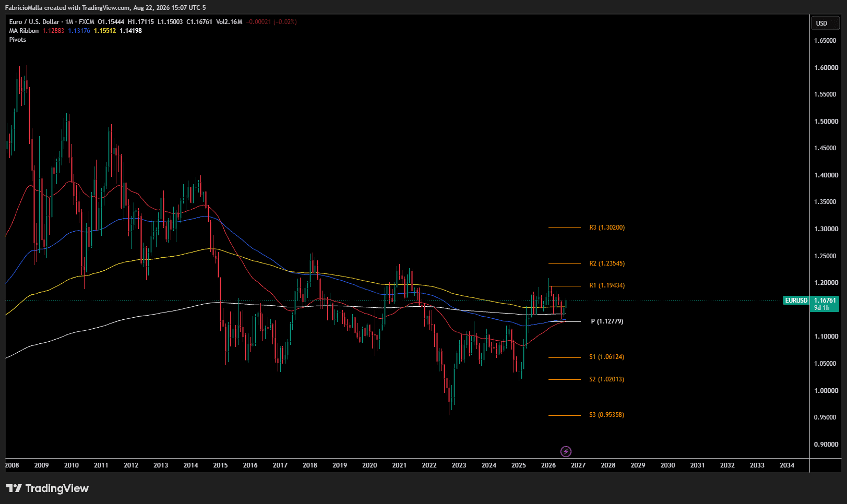Select the close value C1.16761 in the legend
The image size is (847, 504).
[x=199, y=22]
